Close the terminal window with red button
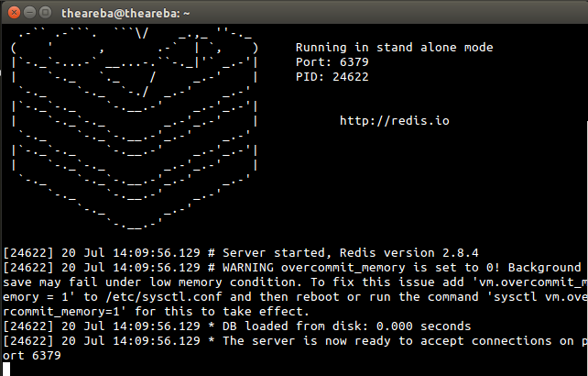The height and width of the screenshot is (376, 588). (x=14, y=13)
